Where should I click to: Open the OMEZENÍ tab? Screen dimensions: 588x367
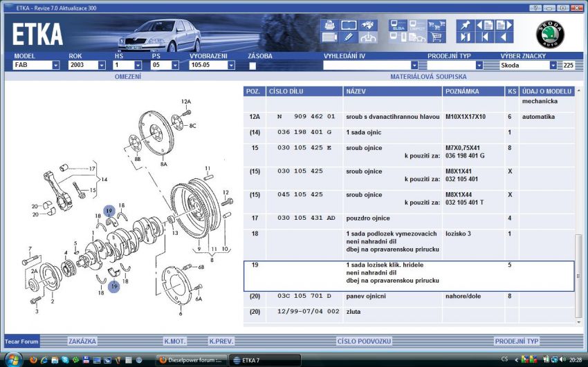pos(128,77)
